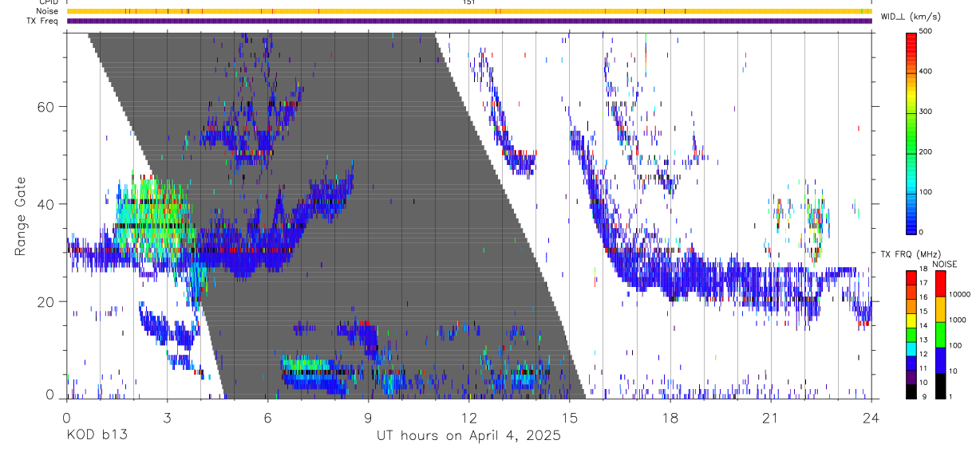The image size is (980, 452).
Task: Click the '18' UT hour tick label
Action: click(x=670, y=417)
